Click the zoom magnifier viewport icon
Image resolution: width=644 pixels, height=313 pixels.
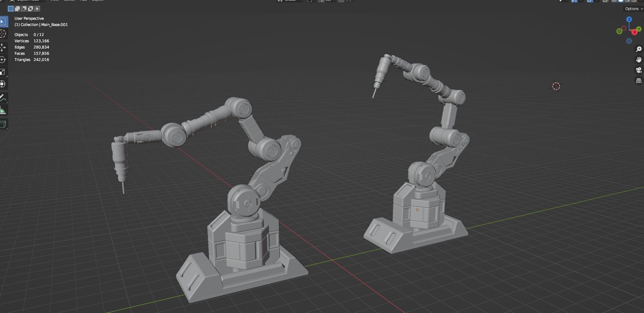tap(639, 49)
